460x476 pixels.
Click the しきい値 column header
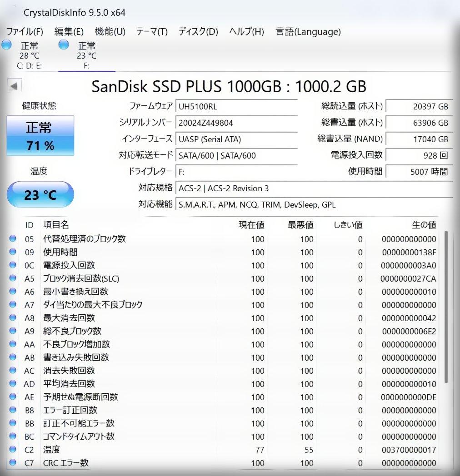(x=348, y=225)
